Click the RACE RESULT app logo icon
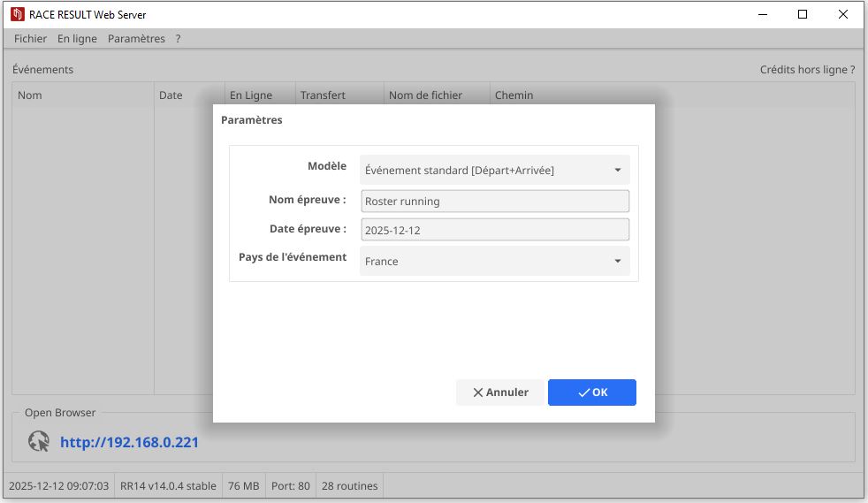868x503 pixels. [18, 14]
